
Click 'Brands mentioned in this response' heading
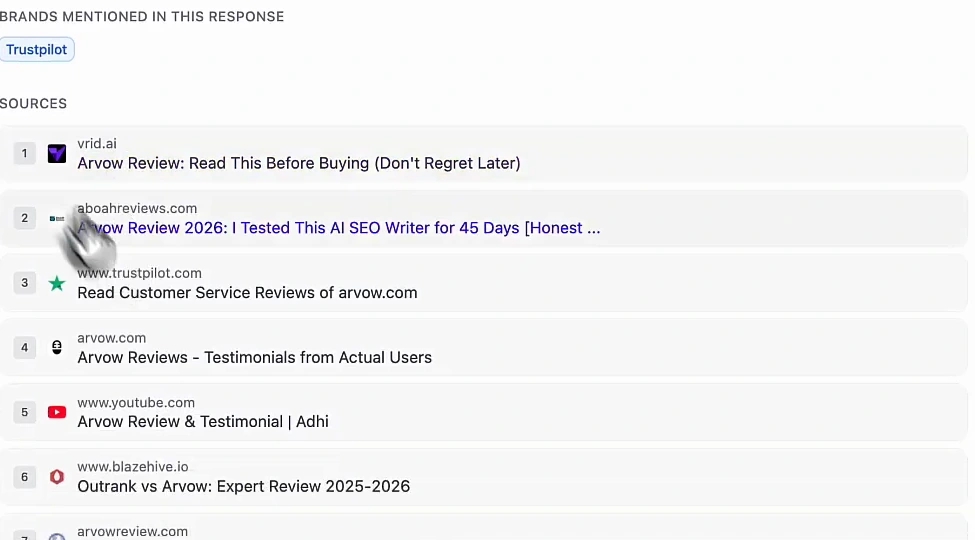[142, 17]
